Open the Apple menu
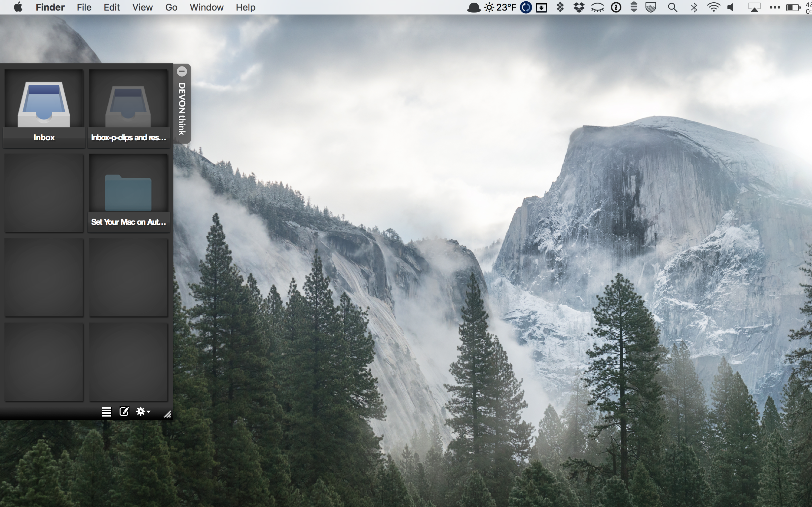 pos(18,7)
